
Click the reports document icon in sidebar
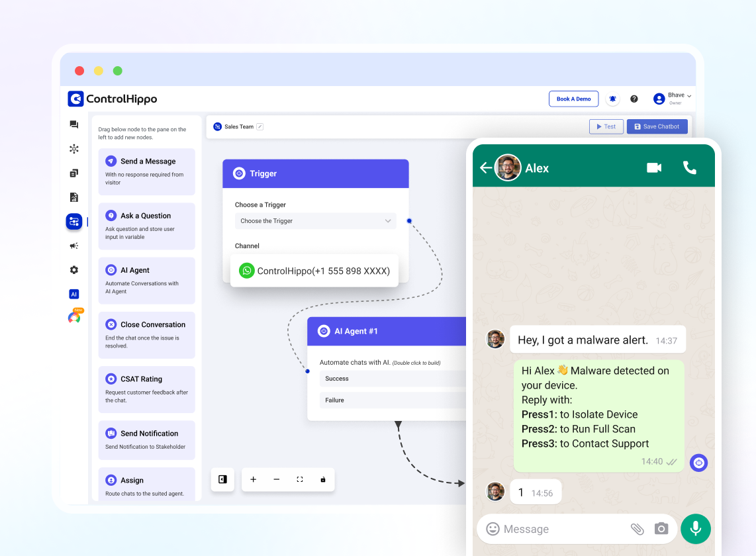tap(73, 197)
